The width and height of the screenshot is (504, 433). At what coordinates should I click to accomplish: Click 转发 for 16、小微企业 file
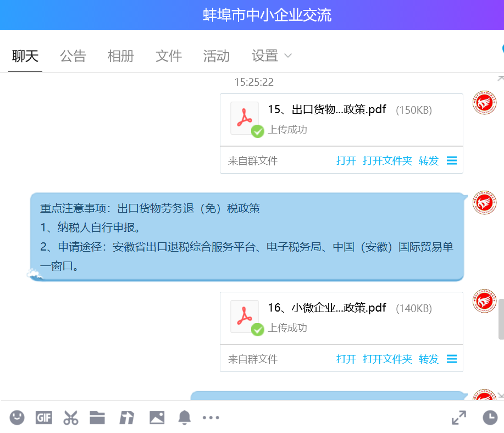[429, 359]
